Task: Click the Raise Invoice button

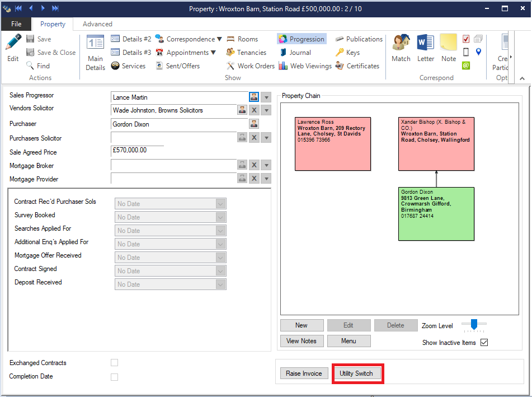Action: click(x=304, y=373)
